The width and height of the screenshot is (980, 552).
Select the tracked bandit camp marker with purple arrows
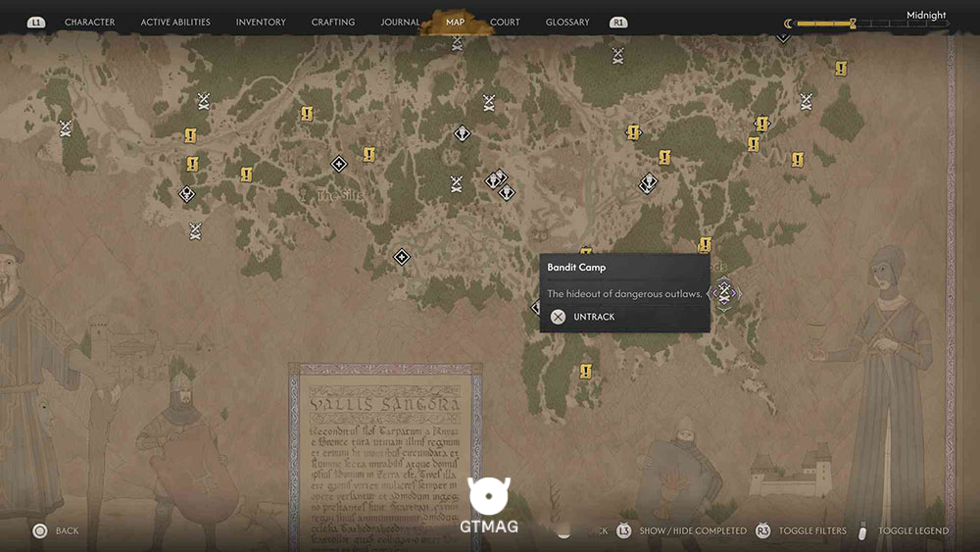pos(724,292)
